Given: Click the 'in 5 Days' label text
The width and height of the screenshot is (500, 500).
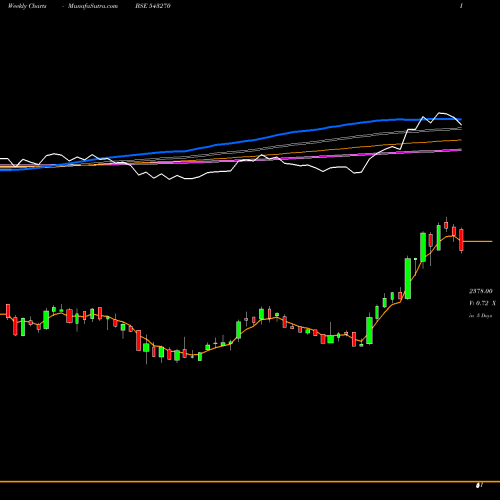Looking at the screenshot, I should [x=480, y=315].
